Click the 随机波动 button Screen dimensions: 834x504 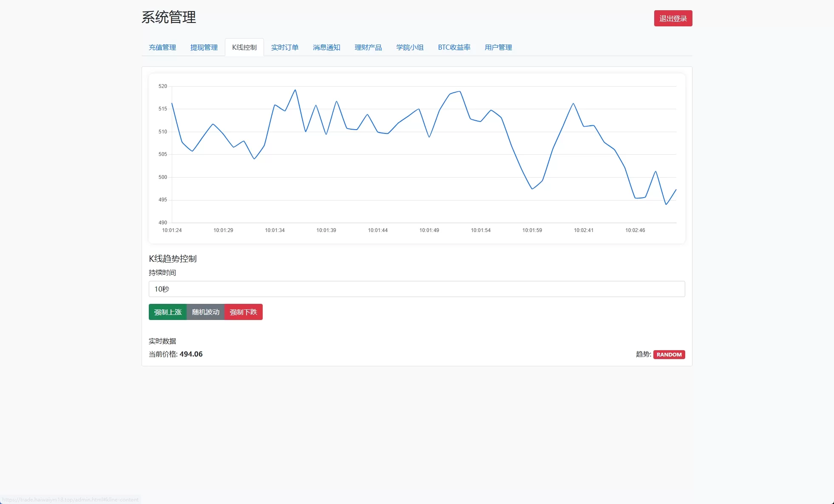(206, 311)
